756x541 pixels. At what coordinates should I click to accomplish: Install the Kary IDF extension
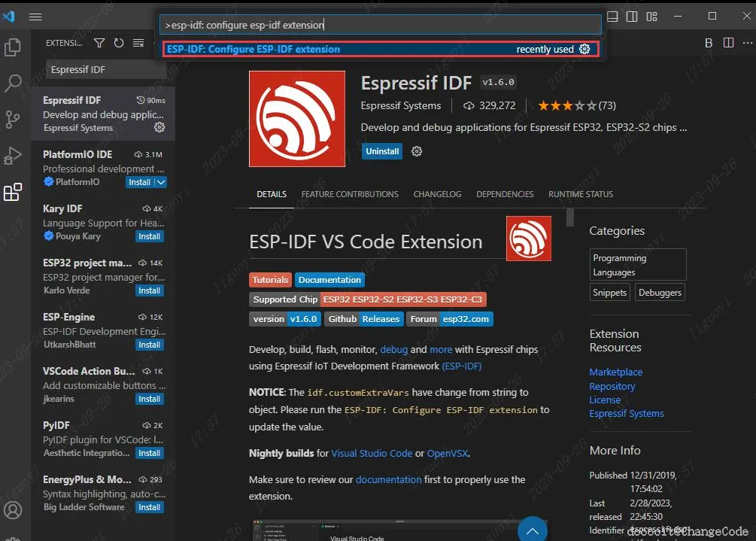coord(150,236)
